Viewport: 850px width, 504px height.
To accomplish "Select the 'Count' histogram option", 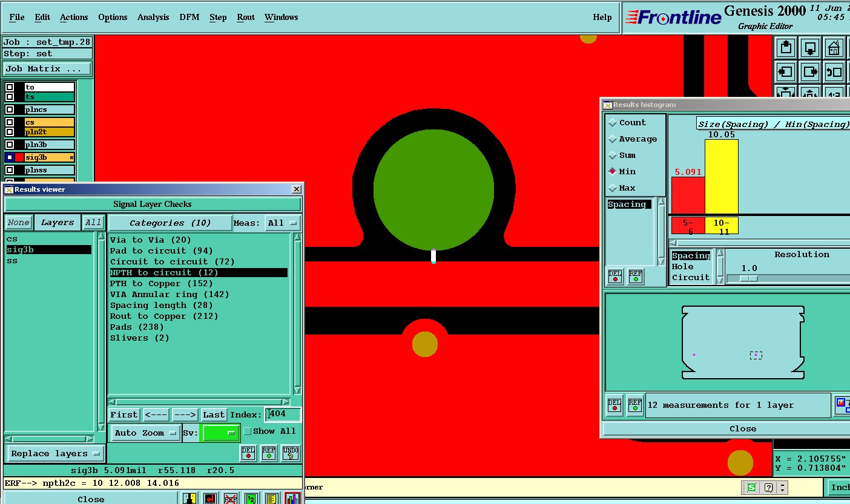I will [613, 122].
